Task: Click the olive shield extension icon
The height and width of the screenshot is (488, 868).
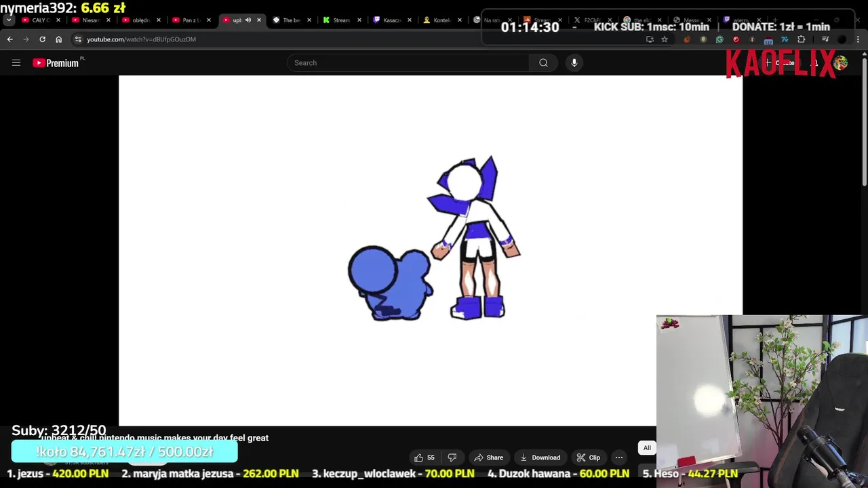Action: point(703,39)
